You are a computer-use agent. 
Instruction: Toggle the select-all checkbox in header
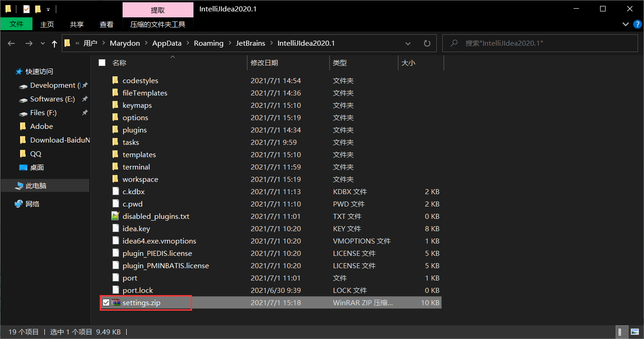tap(102, 63)
